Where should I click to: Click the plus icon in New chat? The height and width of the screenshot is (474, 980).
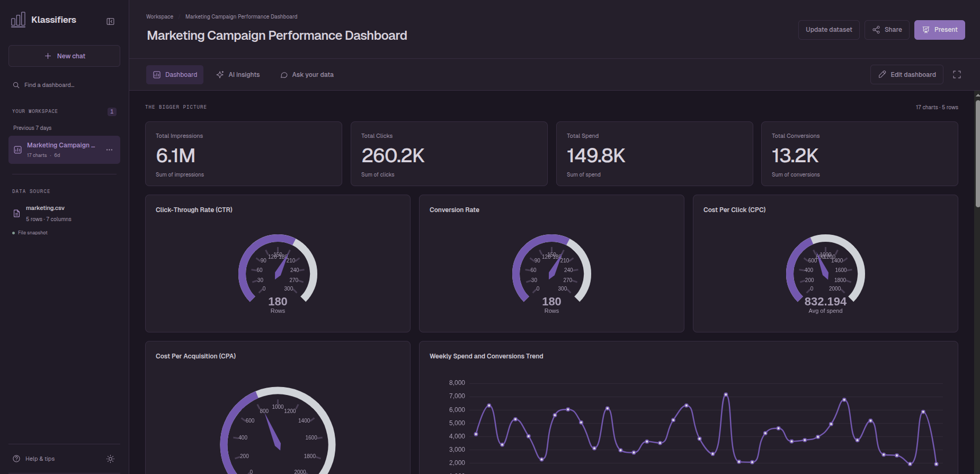(48, 56)
